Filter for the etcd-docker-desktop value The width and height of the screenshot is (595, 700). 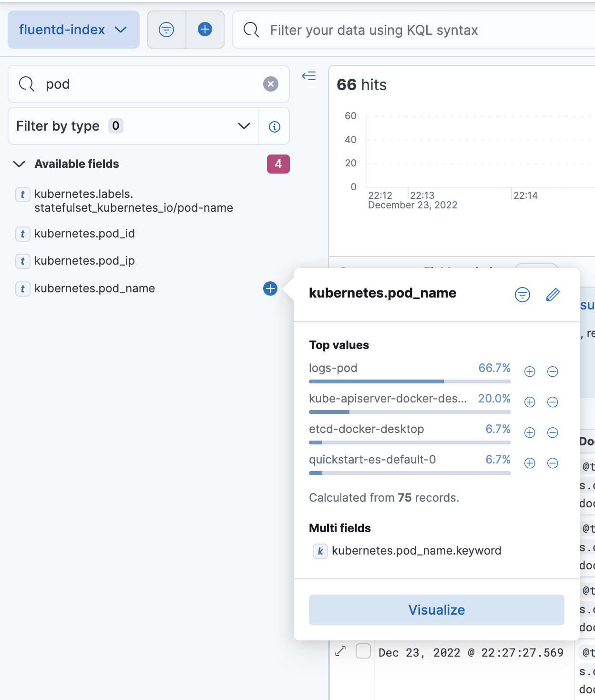point(529,432)
